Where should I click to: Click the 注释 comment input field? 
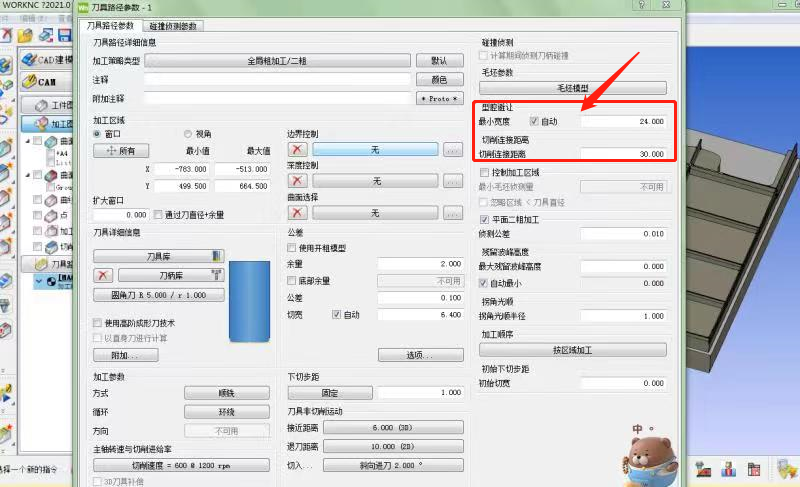click(x=277, y=80)
